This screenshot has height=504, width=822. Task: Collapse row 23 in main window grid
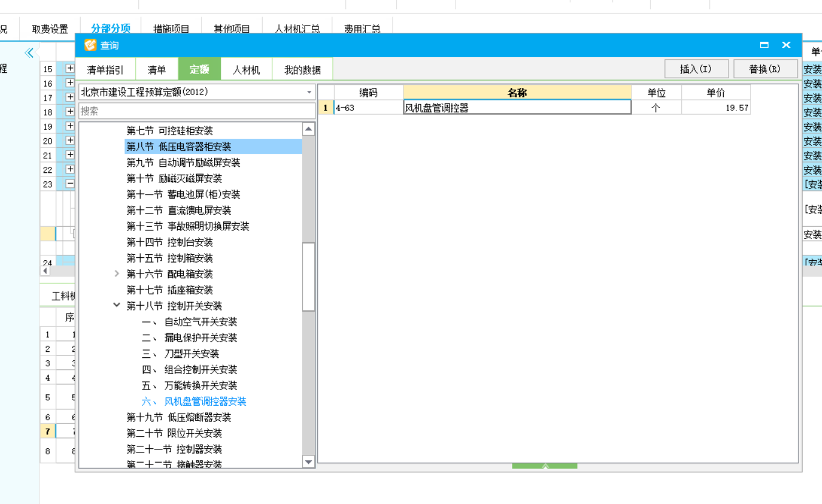click(x=70, y=184)
